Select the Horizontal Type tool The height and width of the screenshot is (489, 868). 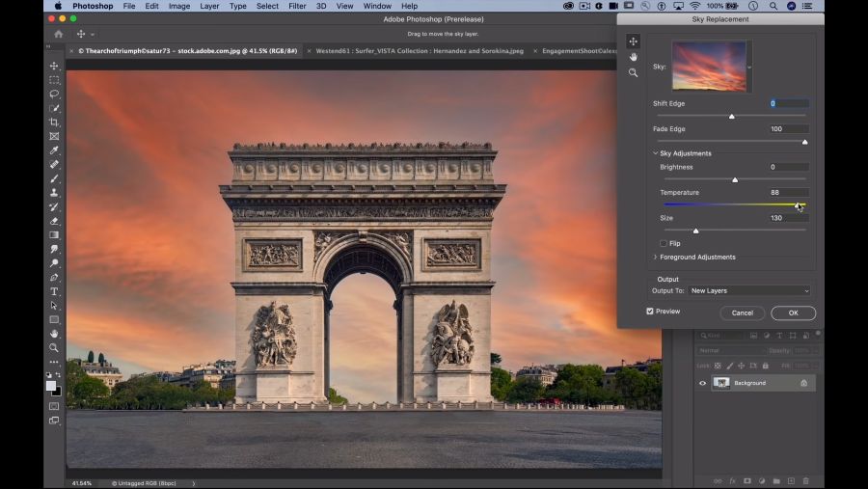pos(54,291)
